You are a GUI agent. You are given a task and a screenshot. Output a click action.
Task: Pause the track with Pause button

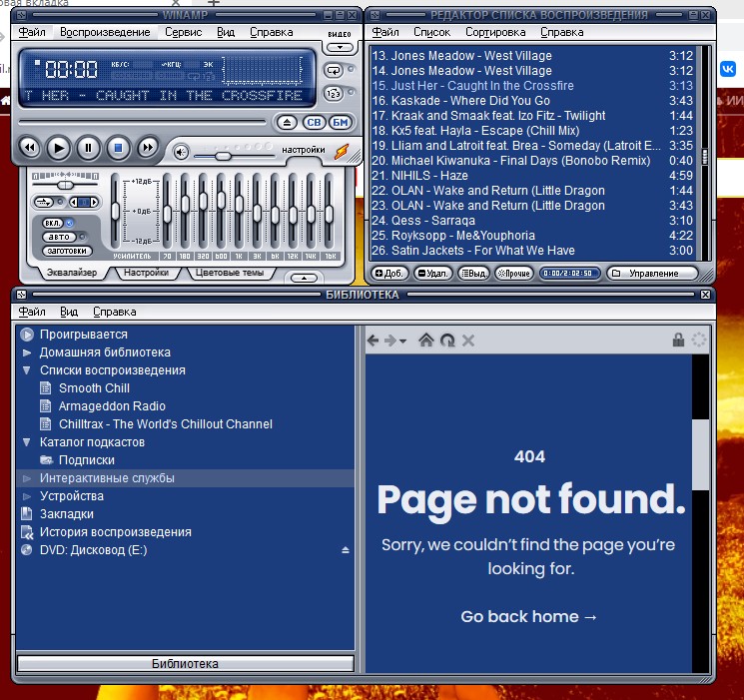(88, 148)
